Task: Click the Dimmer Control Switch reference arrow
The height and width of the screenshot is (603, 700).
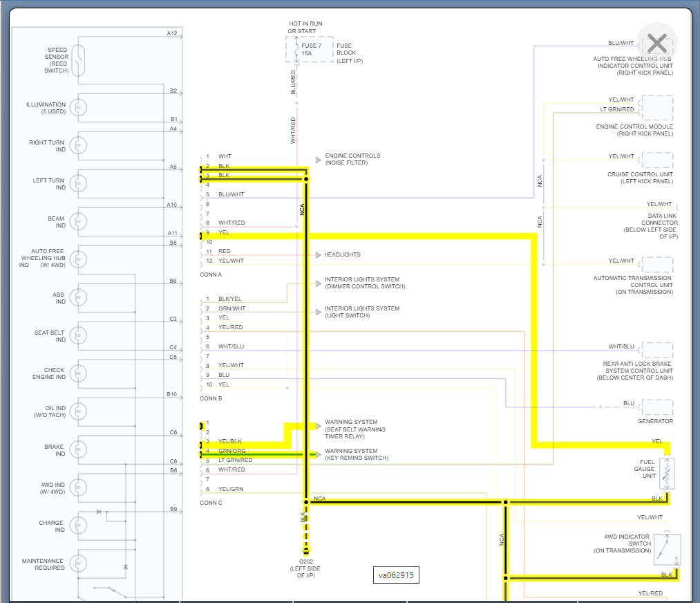Action: pos(319,284)
